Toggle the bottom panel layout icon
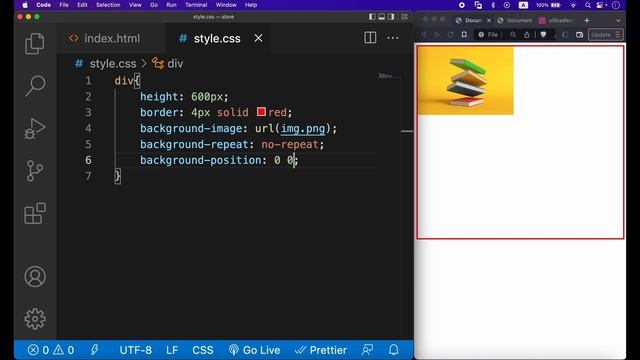Screen dimensions: 640x360 [x=382, y=17]
